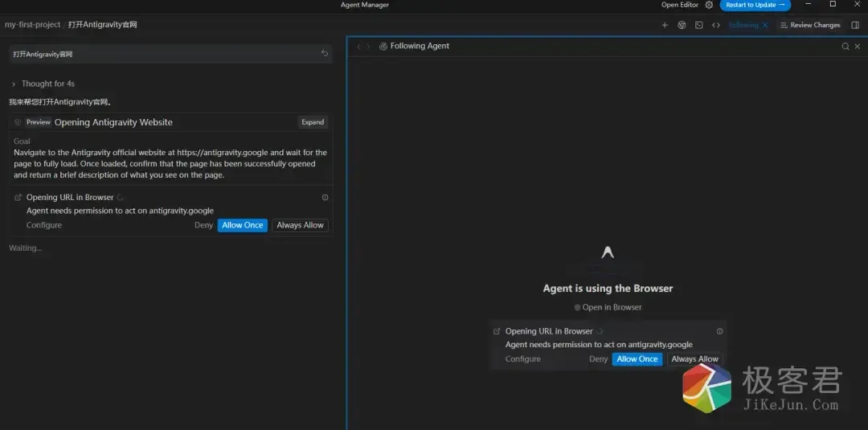Open the terminal icon in the toolbar

point(698,25)
